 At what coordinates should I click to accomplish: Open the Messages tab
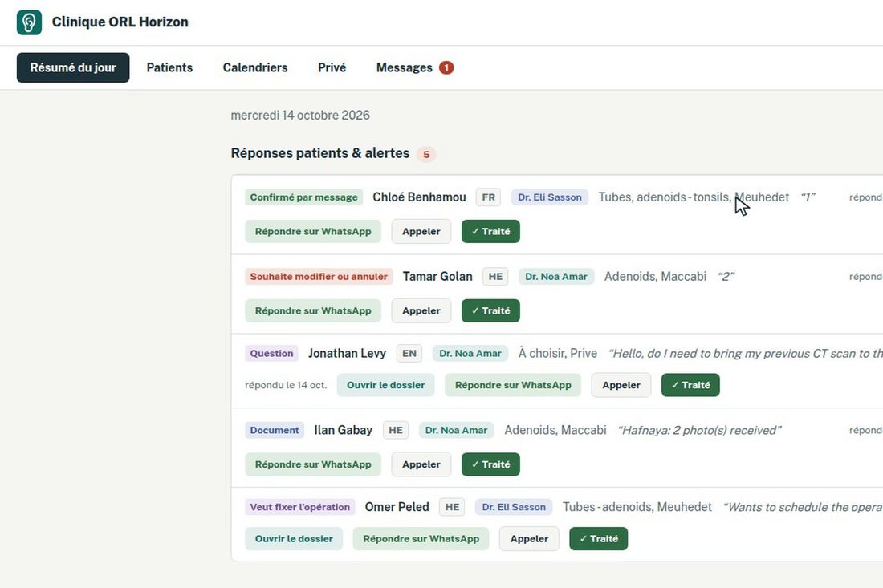[x=414, y=67]
